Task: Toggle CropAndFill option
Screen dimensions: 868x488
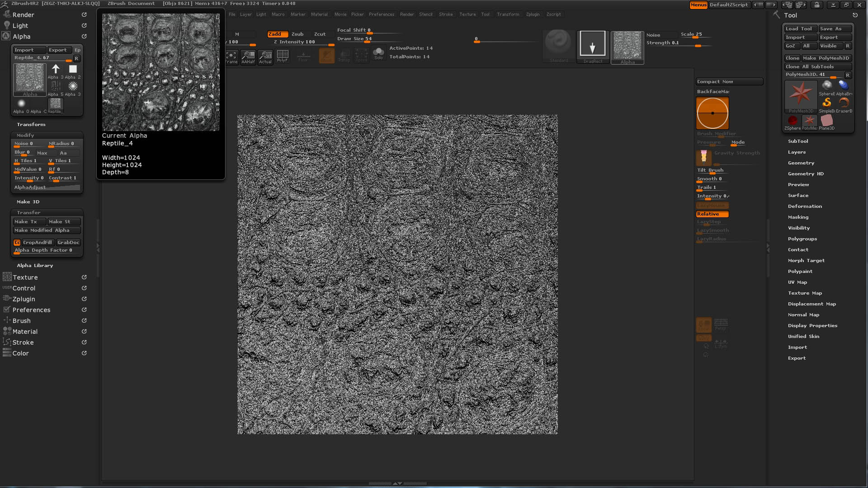Action: [38, 242]
